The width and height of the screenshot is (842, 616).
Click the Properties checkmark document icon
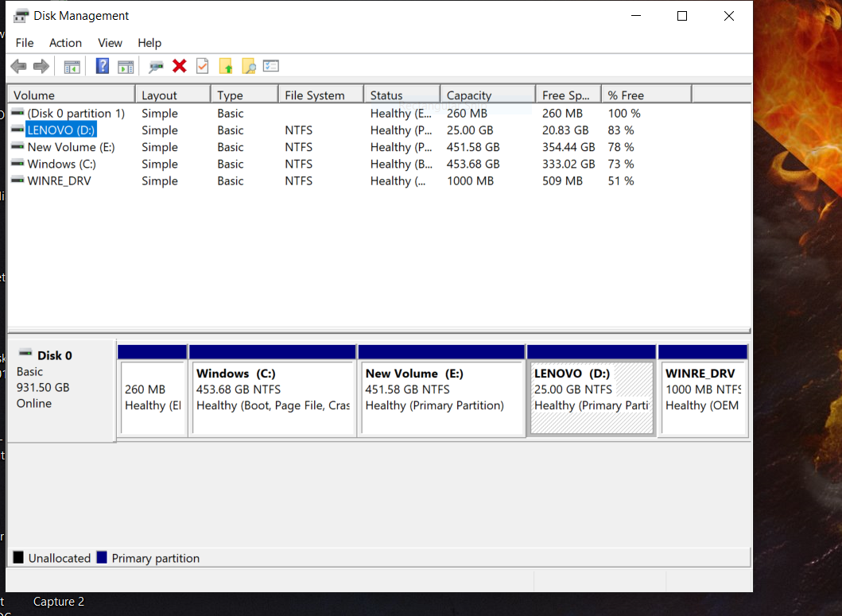pyautogui.click(x=202, y=66)
